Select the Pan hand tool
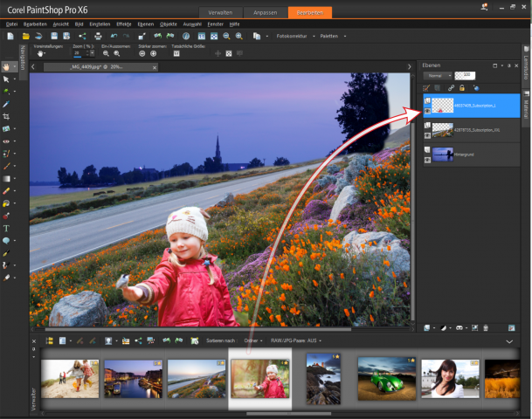532x419 pixels. (7, 65)
